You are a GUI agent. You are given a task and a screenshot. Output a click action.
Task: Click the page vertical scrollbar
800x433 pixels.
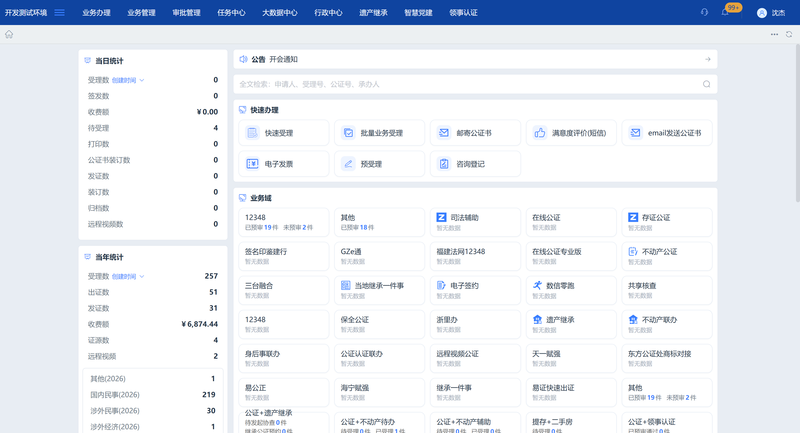click(797, 117)
